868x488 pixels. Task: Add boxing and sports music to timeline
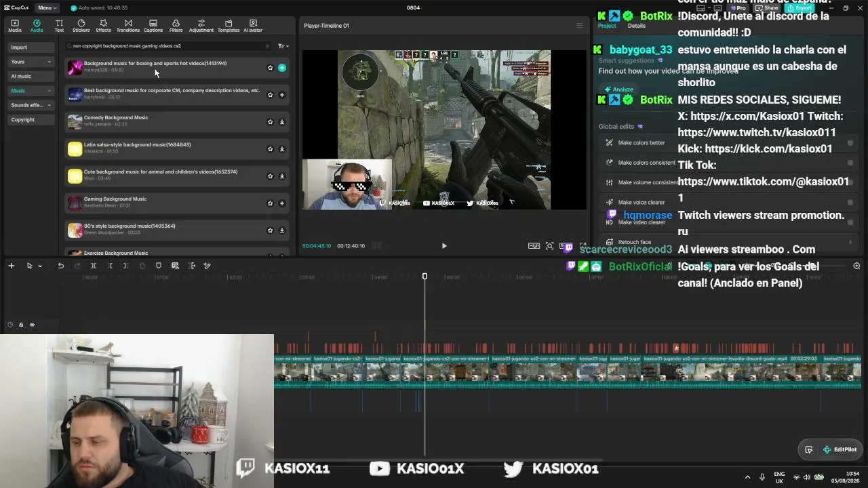(x=282, y=68)
